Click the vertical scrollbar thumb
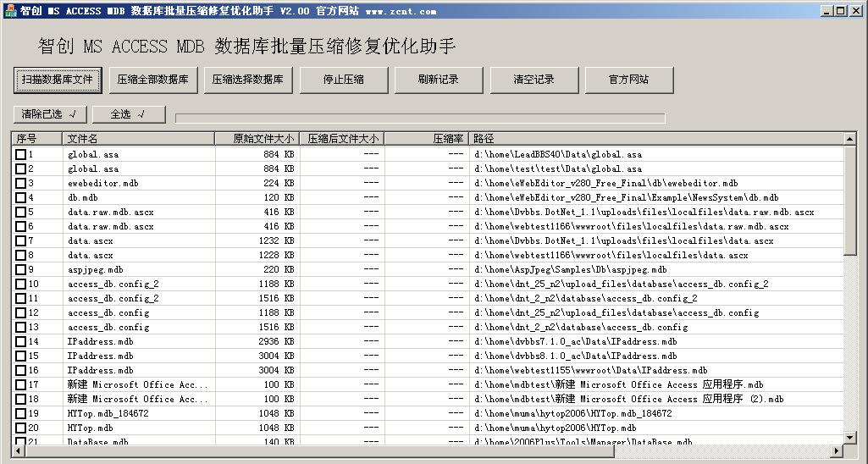 [850, 201]
